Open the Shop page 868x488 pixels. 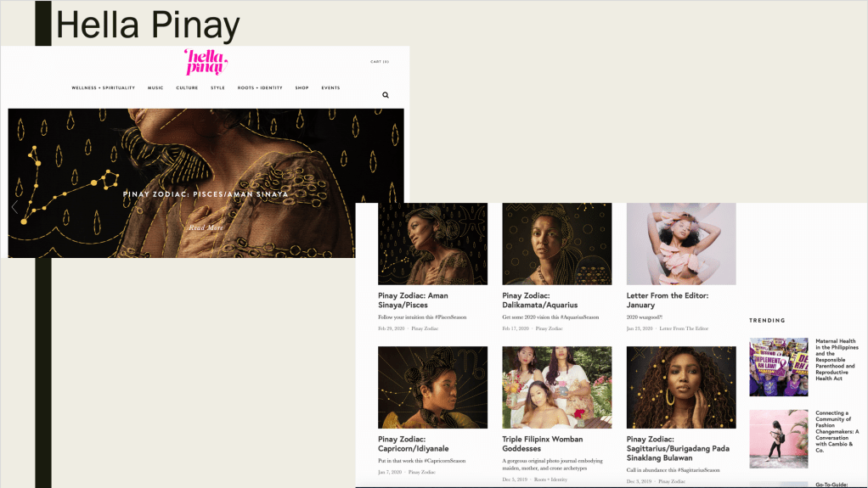pyautogui.click(x=302, y=88)
